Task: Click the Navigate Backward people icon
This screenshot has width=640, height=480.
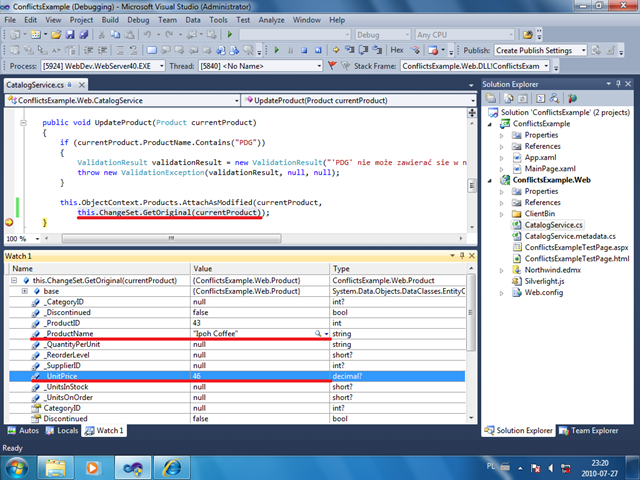Action: click(221, 50)
